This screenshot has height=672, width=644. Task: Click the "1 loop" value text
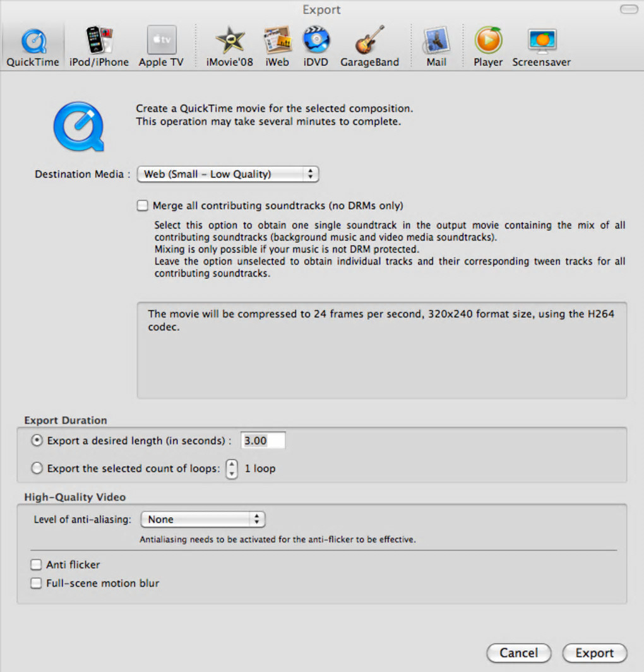coord(260,469)
